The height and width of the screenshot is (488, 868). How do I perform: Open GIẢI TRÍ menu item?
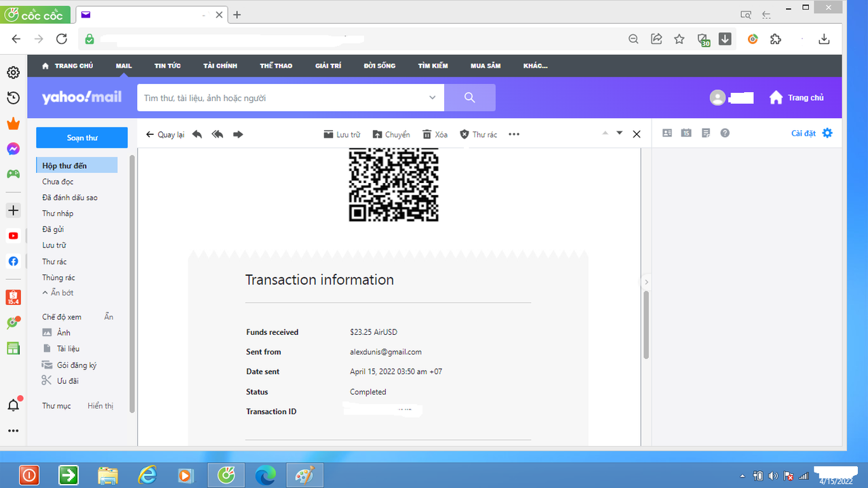point(328,66)
